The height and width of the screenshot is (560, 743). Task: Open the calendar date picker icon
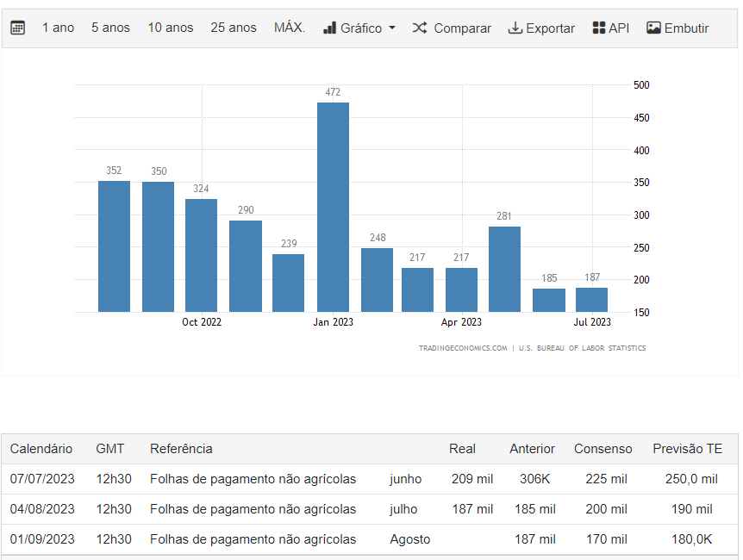point(17,28)
